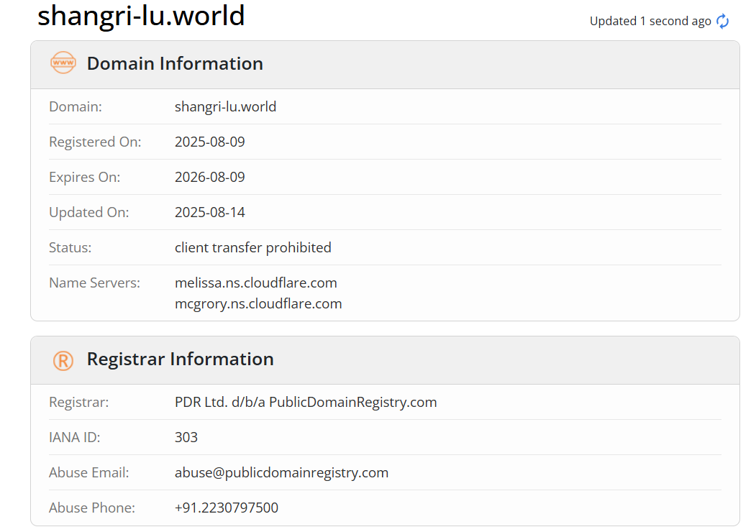Click the IANA ID value 303
Screen dimensions: 756x532
click(186, 437)
